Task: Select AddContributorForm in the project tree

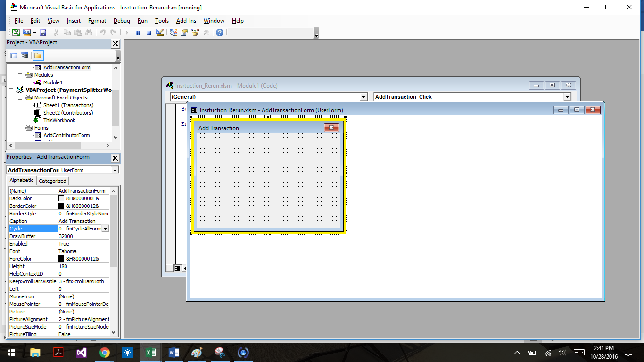Action: pyautogui.click(x=66, y=135)
